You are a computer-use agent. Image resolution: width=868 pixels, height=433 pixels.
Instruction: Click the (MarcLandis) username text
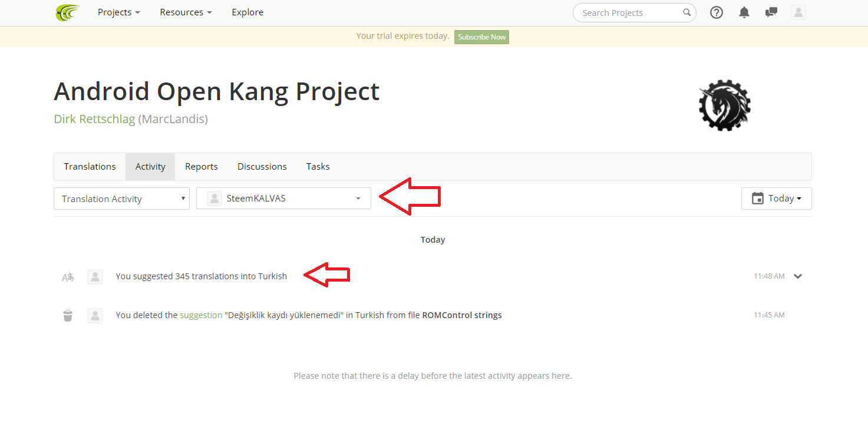(173, 119)
